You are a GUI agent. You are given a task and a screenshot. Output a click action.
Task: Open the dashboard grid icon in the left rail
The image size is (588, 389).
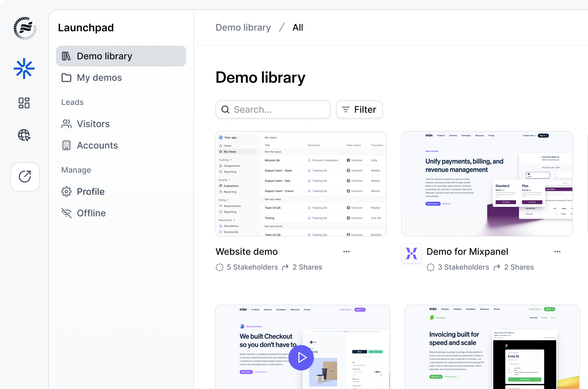[23, 103]
